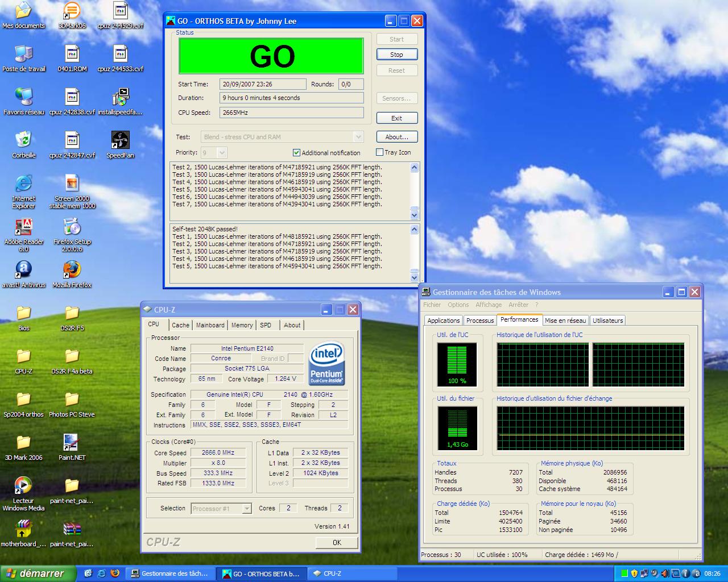Open the 3DMark06 desktop shortcut
This screenshot has height=582, width=728.
point(72,11)
